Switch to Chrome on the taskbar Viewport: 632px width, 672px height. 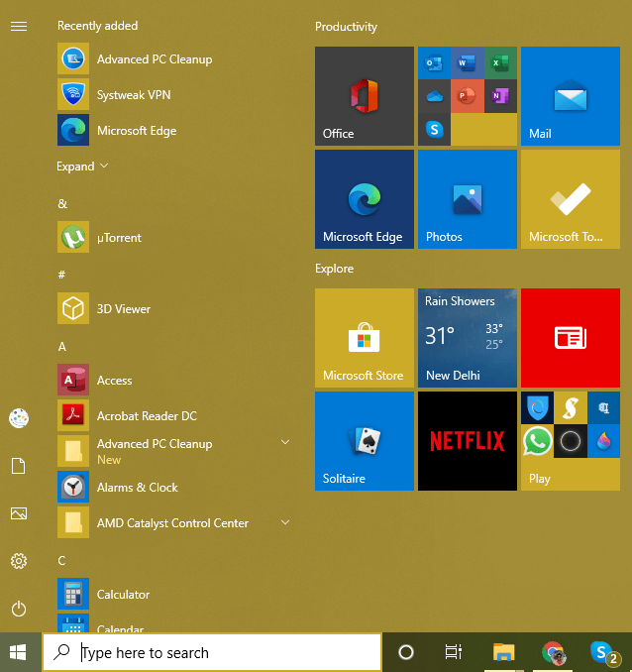click(553, 652)
